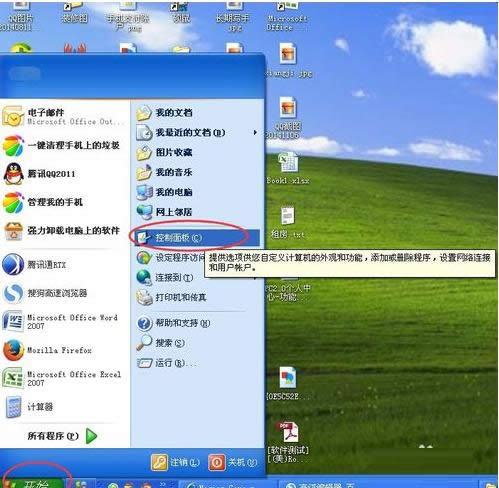The width and height of the screenshot is (499, 488).
Task: Select the 长期后手.jpg desktop file
Action: 233,17
